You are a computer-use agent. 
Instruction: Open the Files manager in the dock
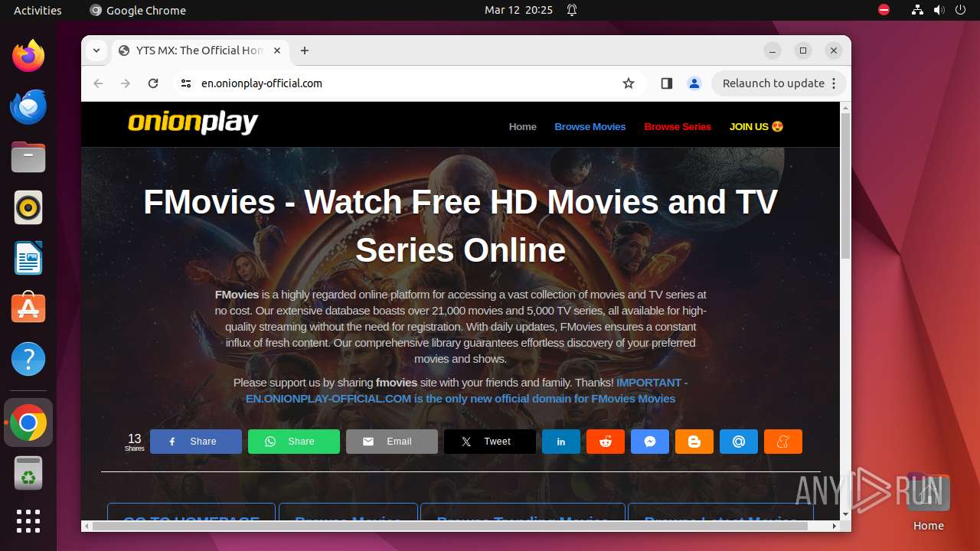(28, 157)
